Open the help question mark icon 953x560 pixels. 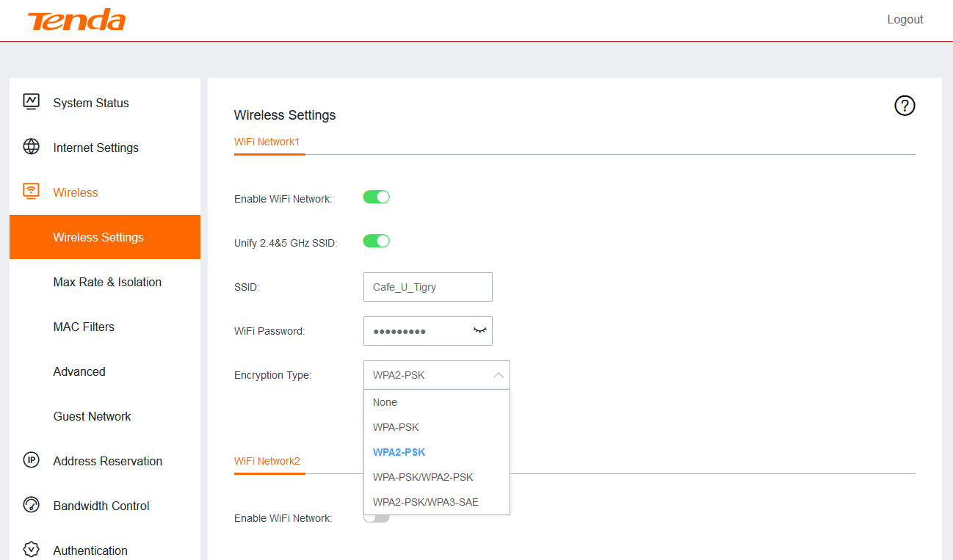pos(905,106)
